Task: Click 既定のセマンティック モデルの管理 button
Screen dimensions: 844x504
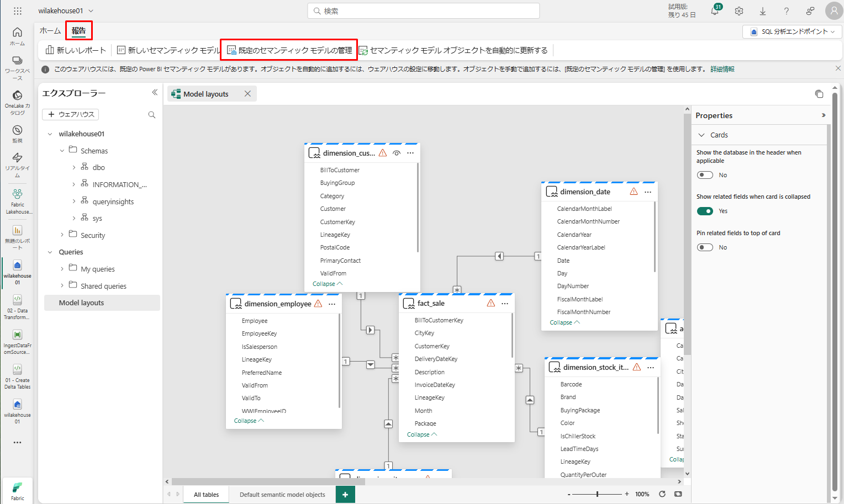Action: point(289,50)
